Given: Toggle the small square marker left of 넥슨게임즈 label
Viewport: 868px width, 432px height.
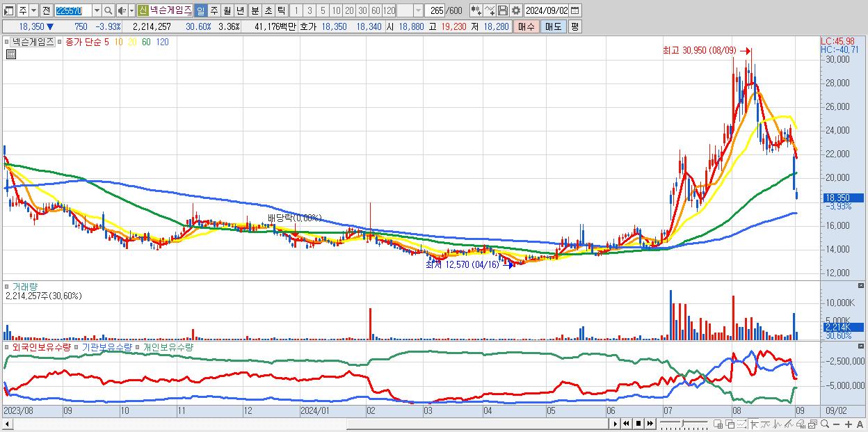Looking at the screenshot, I should pyautogui.click(x=6, y=42).
